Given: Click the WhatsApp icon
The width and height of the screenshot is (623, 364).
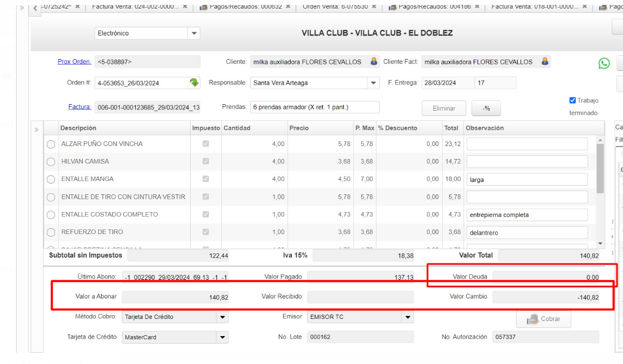Looking at the screenshot, I should [604, 63].
